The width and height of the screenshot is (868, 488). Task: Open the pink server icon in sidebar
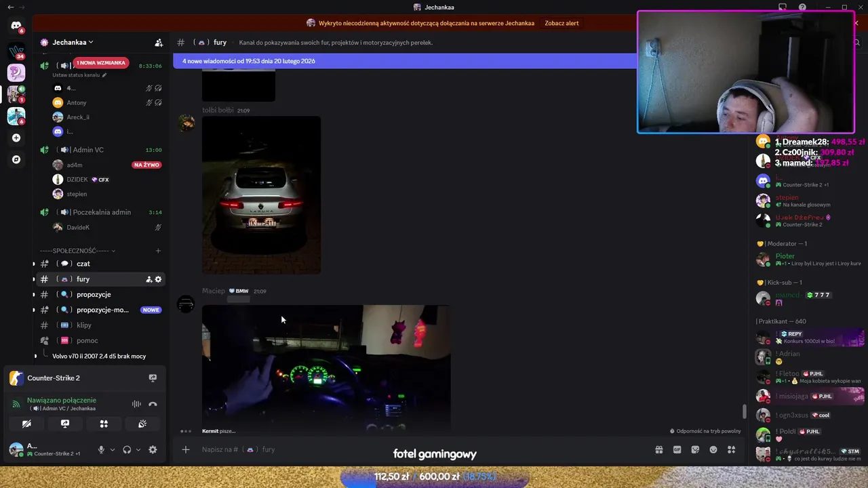coord(16,72)
